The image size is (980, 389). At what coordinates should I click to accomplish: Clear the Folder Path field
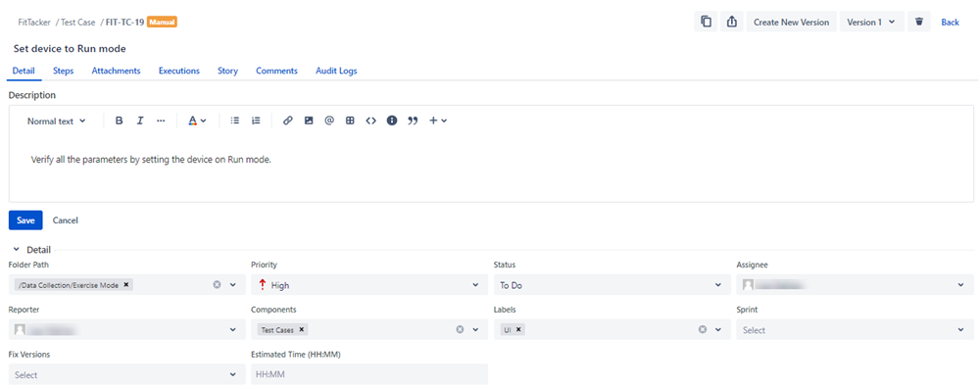[x=217, y=284]
